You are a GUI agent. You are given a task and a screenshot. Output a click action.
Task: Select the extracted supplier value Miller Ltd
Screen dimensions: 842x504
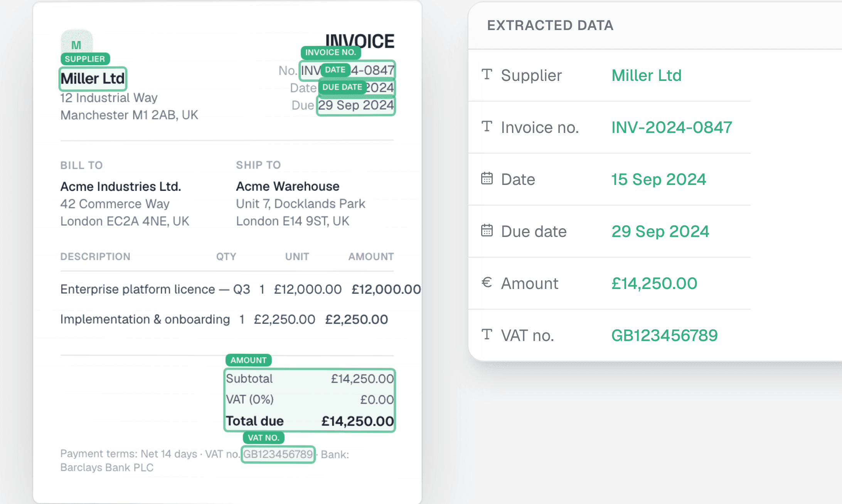647,75
